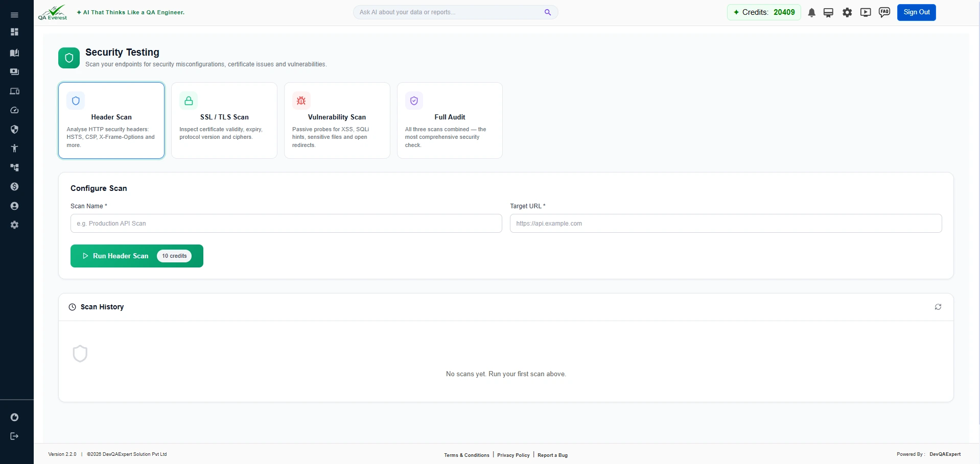Select the Full Audit card title
Viewport: 980px width, 464px height.
(450, 117)
